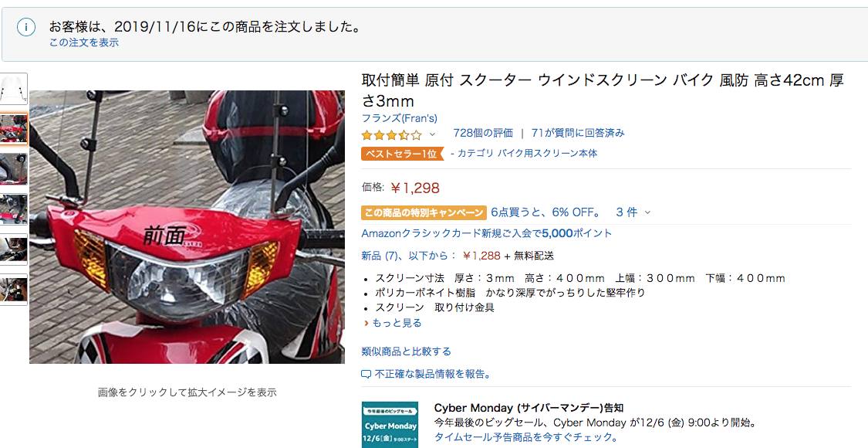Click the main scooter product image
The width and height of the screenshot is (868, 448).
(187, 227)
